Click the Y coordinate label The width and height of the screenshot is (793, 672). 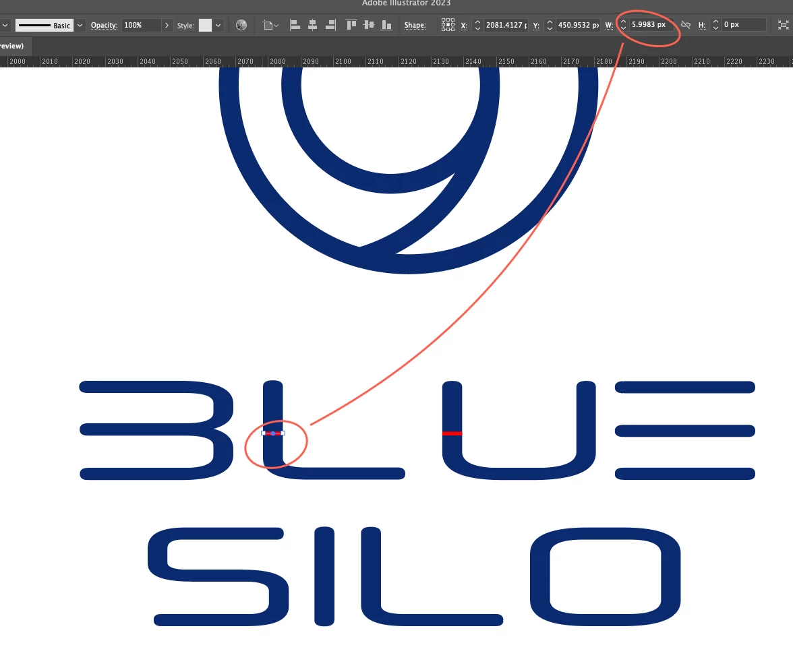point(536,26)
